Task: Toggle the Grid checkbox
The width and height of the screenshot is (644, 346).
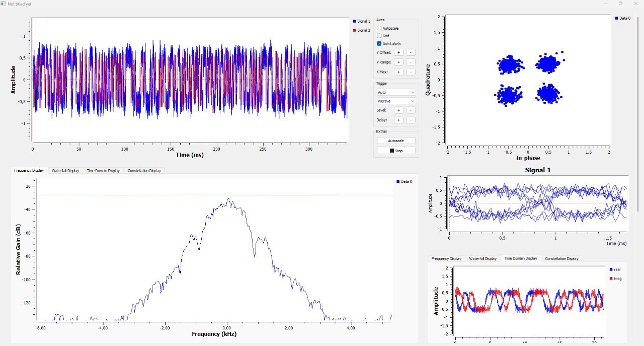Action: coord(379,36)
